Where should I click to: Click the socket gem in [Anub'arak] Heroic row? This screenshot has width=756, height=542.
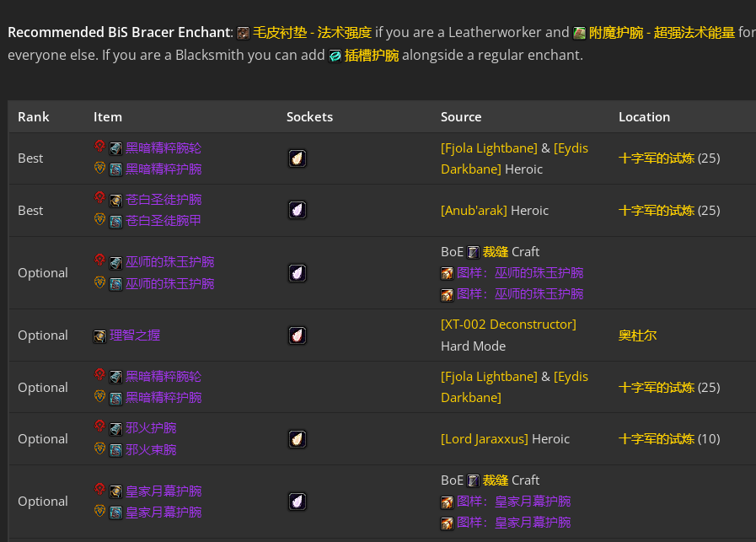(x=298, y=210)
